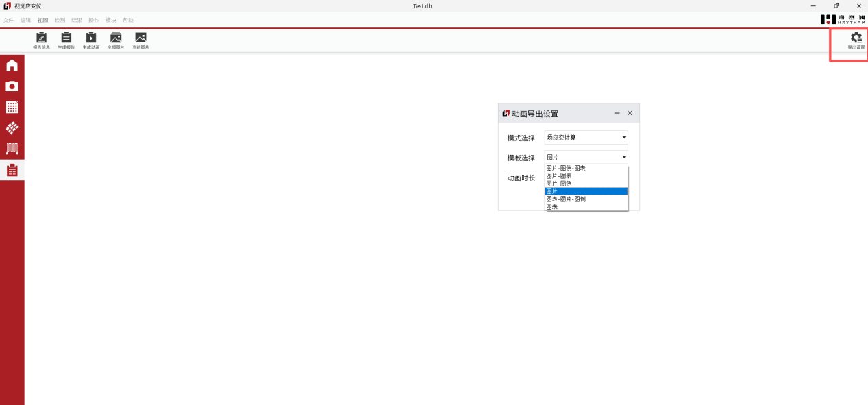Image resolution: width=868 pixels, height=405 pixels.
Task: Choose 图片-图例-图表 from the list
Action: coord(566,168)
